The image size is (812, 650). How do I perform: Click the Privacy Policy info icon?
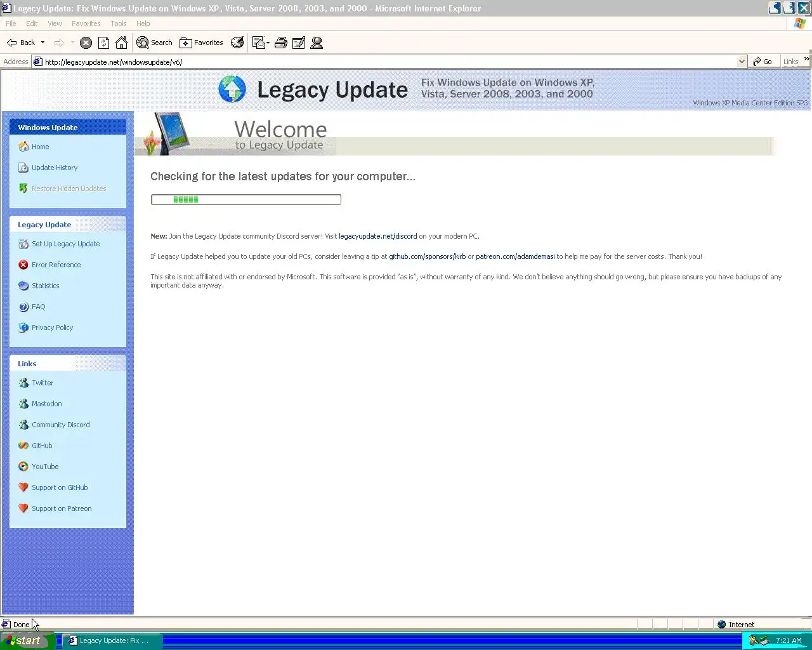pos(23,328)
